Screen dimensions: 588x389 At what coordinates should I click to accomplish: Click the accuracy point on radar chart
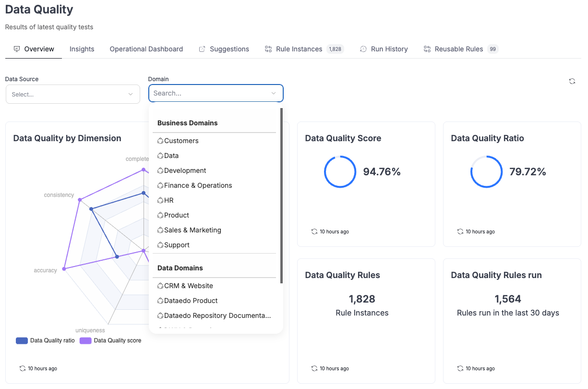[x=64, y=269]
